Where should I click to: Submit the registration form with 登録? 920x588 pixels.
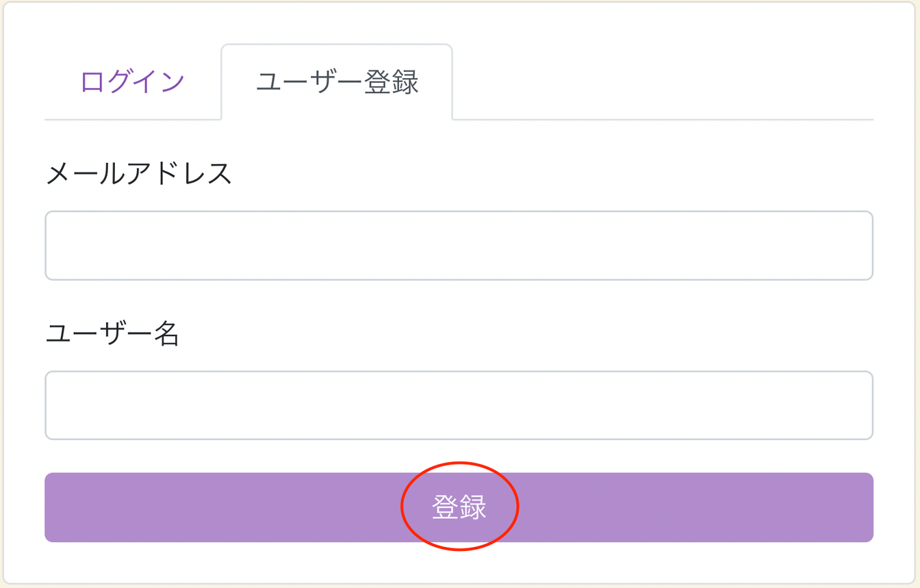click(x=459, y=507)
